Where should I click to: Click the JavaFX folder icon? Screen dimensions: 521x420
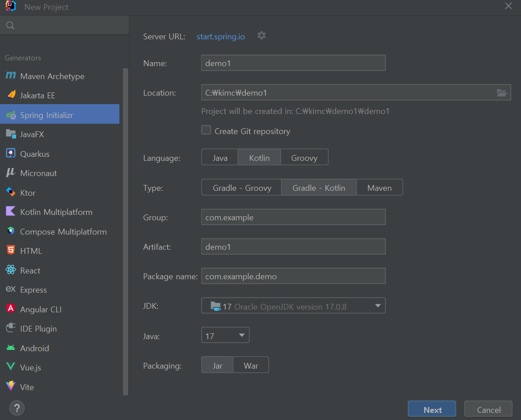[11, 134]
